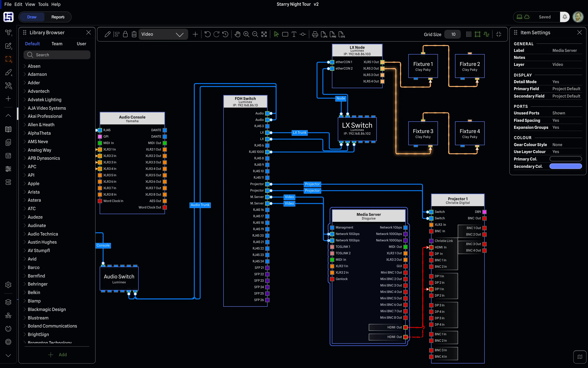This screenshot has height=368, width=588.
Task: Export drawing as PNG
Action: pos(333,35)
